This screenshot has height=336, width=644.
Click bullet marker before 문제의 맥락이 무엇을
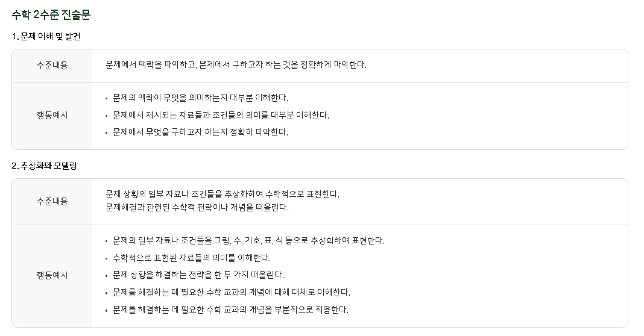pyautogui.click(x=106, y=99)
